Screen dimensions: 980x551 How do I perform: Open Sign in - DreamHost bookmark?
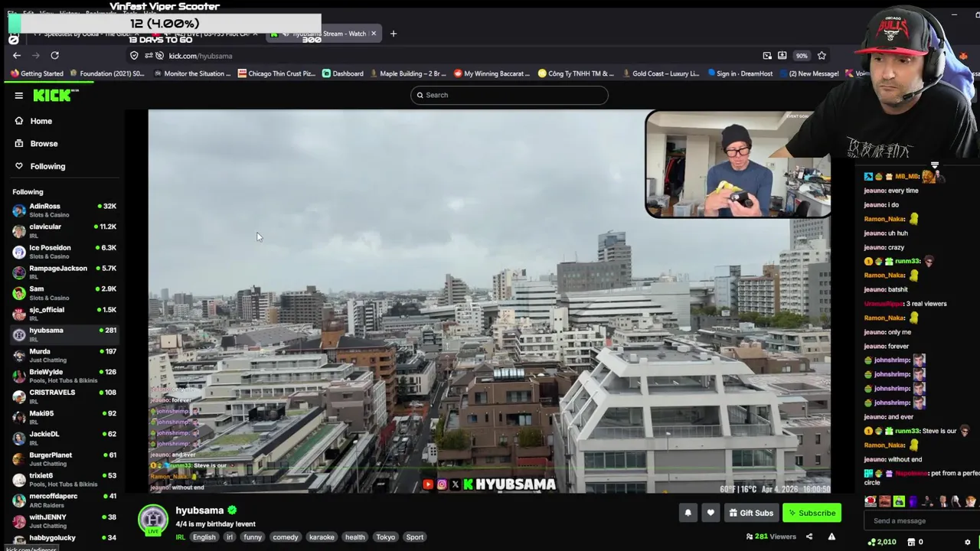click(x=741, y=73)
